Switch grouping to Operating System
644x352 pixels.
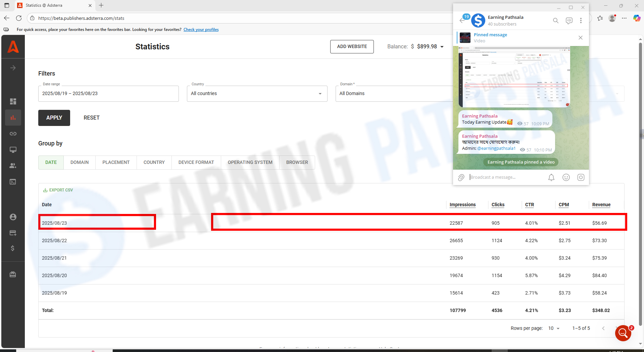point(250,162)
